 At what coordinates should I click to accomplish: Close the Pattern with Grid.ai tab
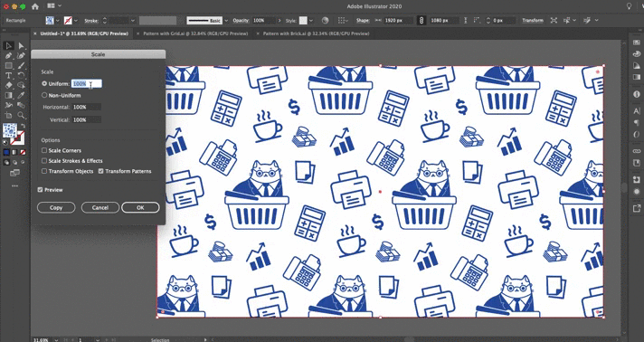coord(137,33)
